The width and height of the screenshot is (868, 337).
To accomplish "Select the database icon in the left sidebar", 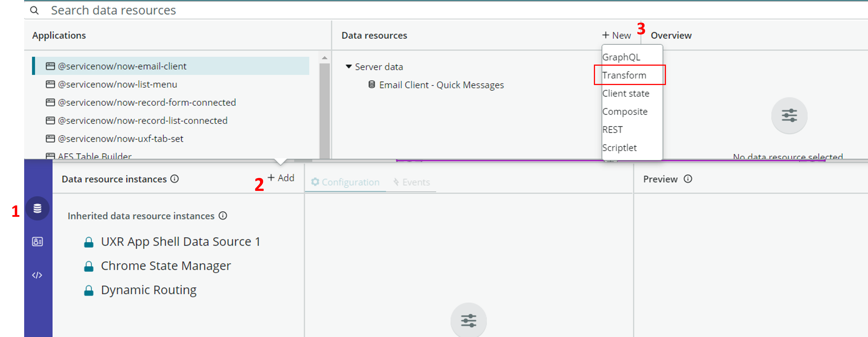I will [x=37, y=208].
